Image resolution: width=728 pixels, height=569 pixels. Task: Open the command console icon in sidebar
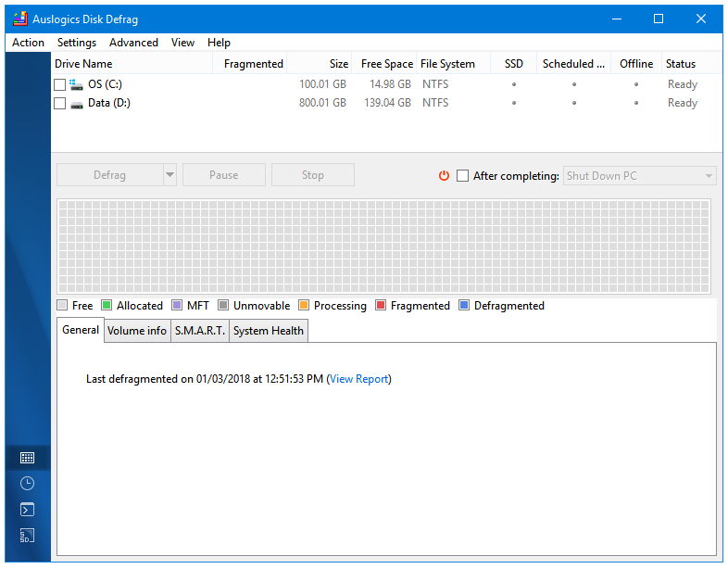pyautogui.click(x=28, y=510)
